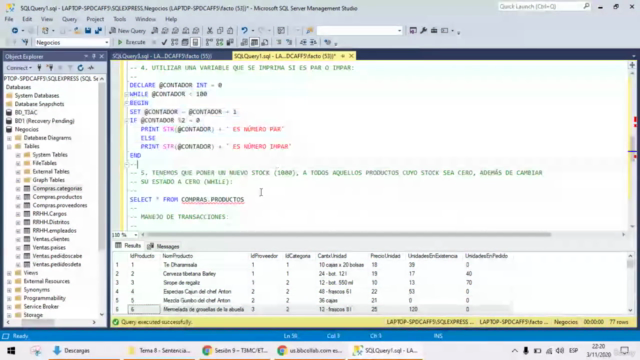Click the Toolbox icon next to the wrench
This screenshot has height=360, width=640.
click(x=434, y=31)
